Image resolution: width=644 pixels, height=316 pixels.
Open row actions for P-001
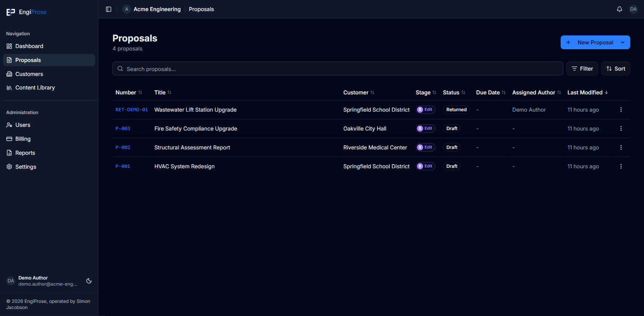pyautogui.click(x=621, y=166)
